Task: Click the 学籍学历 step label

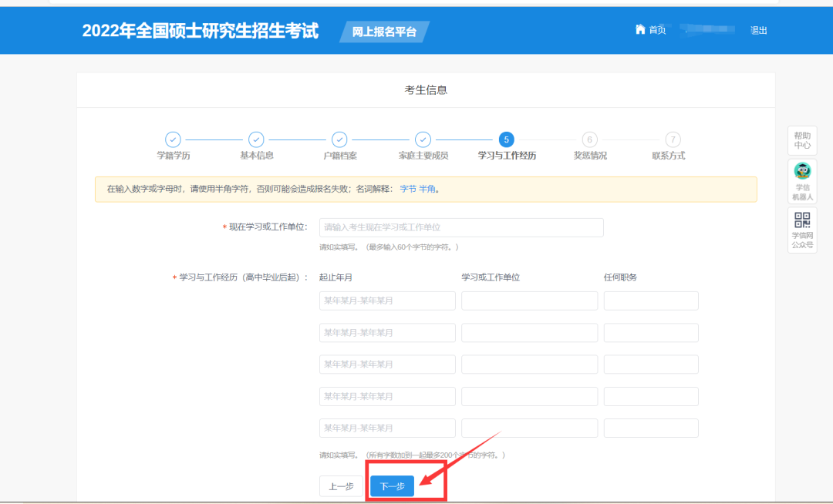Action: pos(174,156)
